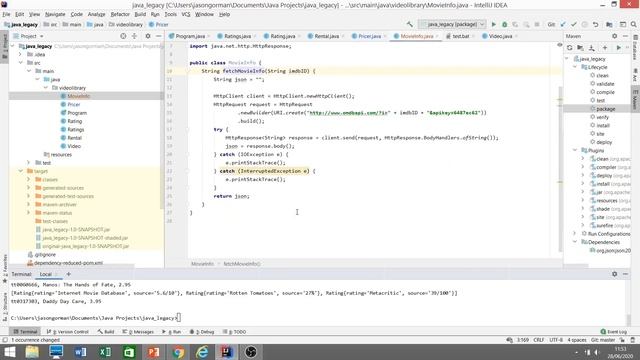
Task: Open Word from Windows taskbar
Action: click(x=80, y=352)
